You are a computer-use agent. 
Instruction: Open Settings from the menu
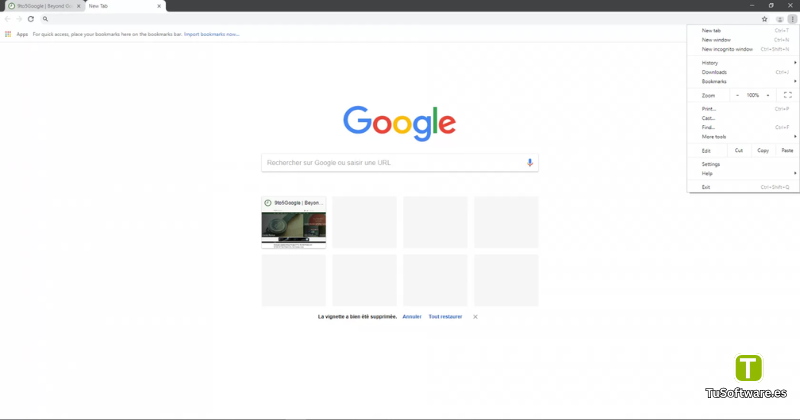743,164
